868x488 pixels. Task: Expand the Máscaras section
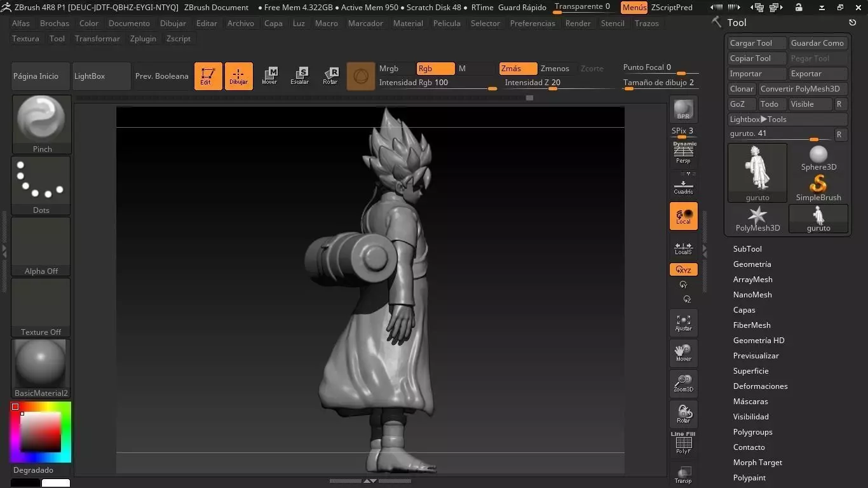[750, 402]
